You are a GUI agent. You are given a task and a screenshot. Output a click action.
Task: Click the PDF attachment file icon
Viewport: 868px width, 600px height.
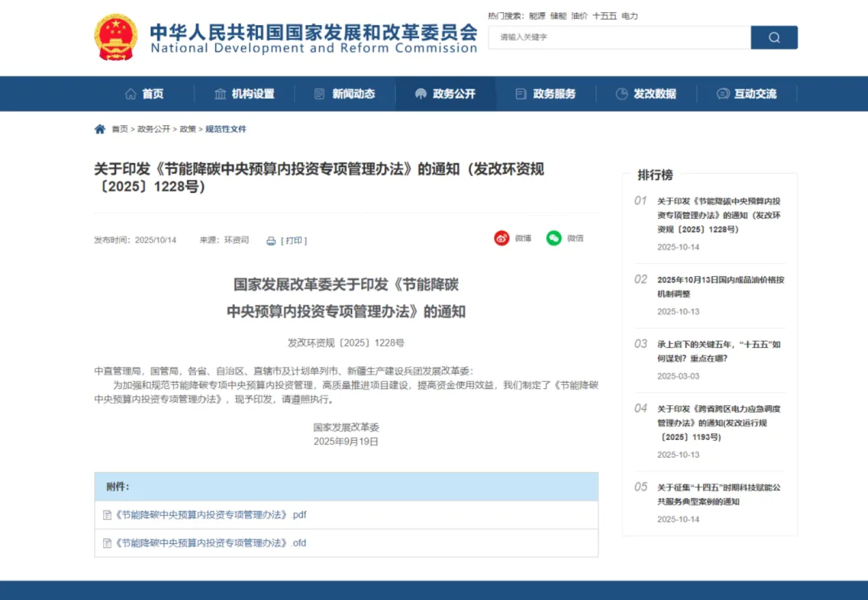[x=108, y=515]
